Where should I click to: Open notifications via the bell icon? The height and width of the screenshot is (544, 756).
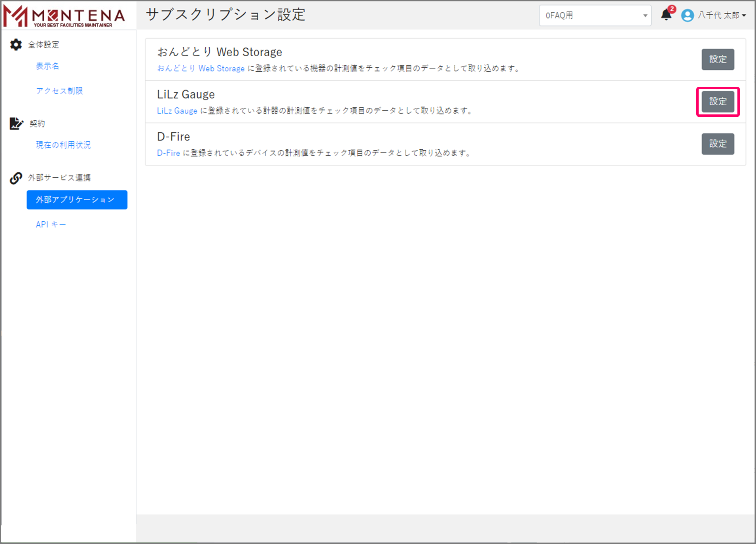pyautogui.click(x=666, y=15)
